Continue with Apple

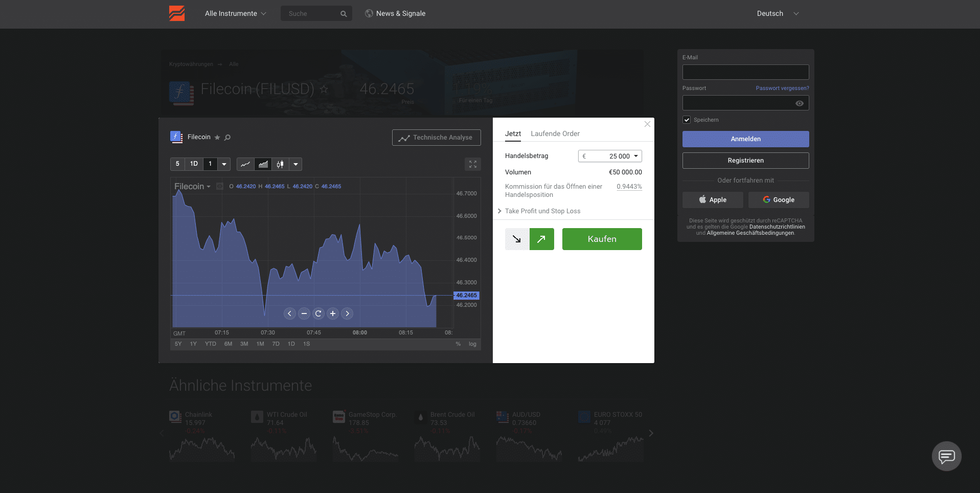(713, 200)
